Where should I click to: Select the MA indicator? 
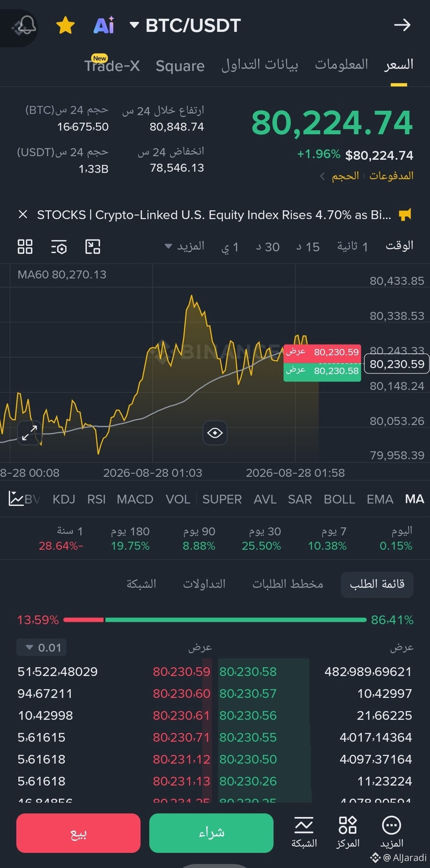(414, 499)
